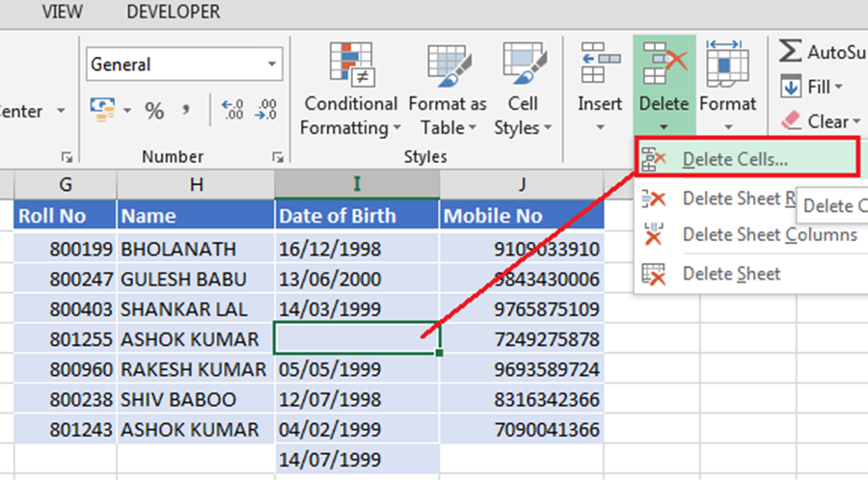The image size is (868, 480).
Task: Apply Percent Style to selection
Action: (x=154, y=111)
